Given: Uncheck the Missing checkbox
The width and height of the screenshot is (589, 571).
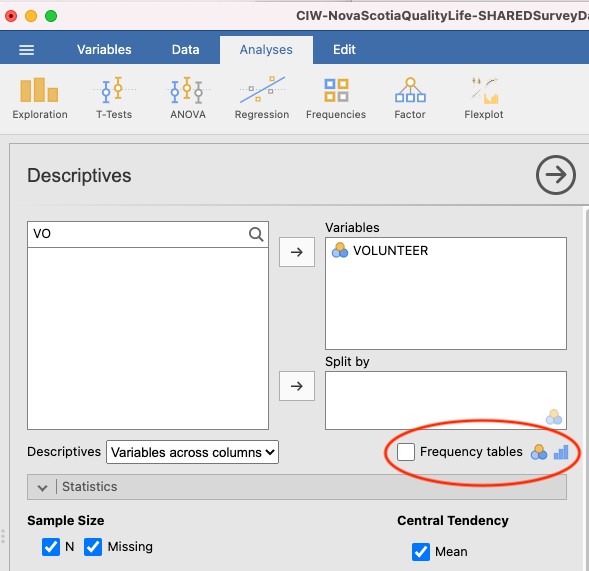Looking at the screenshot, I should point(93,547).
